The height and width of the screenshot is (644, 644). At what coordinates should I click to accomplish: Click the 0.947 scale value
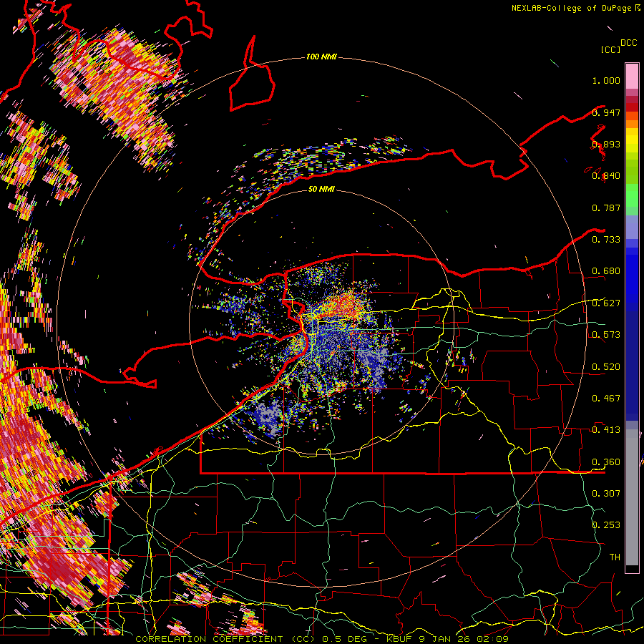pos(606,112)
